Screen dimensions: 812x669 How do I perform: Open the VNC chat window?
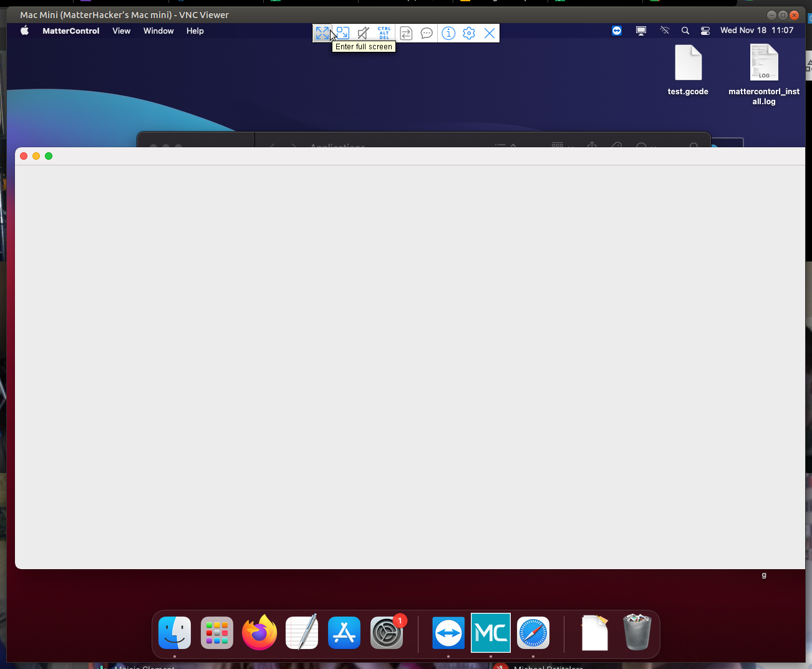click(426, 33)
